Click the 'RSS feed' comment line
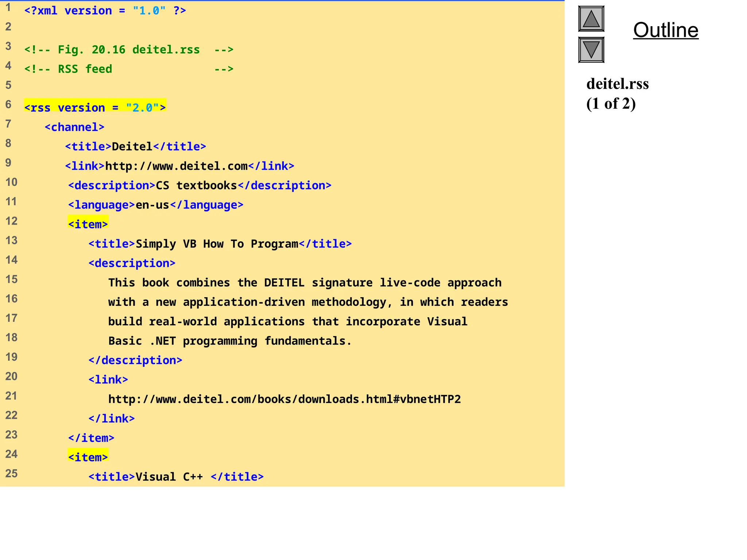Viewport: 747px width, 560px height. [129, 69]
